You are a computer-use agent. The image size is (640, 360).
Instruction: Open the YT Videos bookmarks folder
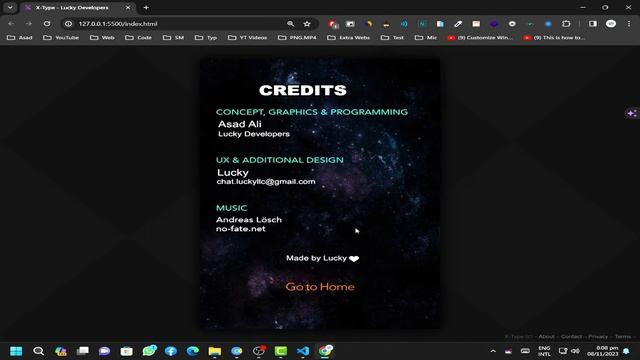click(248, 38)
